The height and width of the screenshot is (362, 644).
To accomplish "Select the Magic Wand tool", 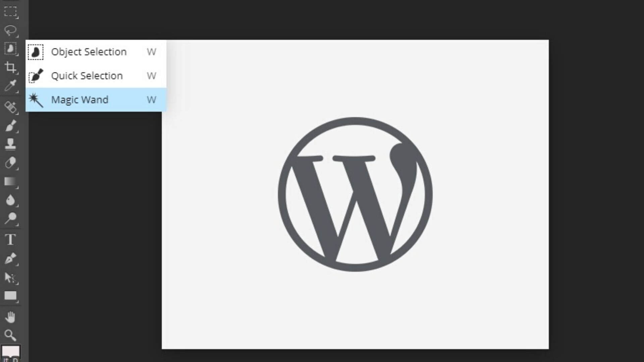I will pos(94,100).
